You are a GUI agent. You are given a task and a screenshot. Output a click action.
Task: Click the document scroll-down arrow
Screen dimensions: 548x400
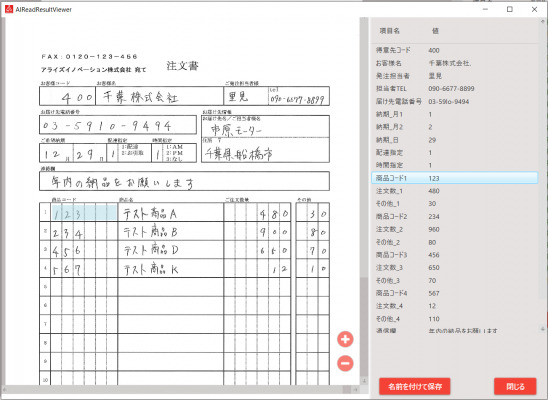364,381
